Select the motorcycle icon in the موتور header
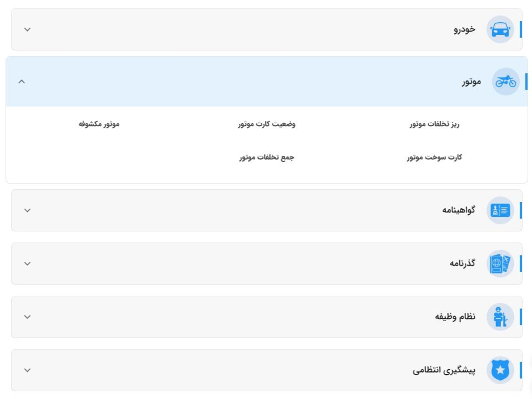This screenshot has height=399, width=532. click(506, 81)
